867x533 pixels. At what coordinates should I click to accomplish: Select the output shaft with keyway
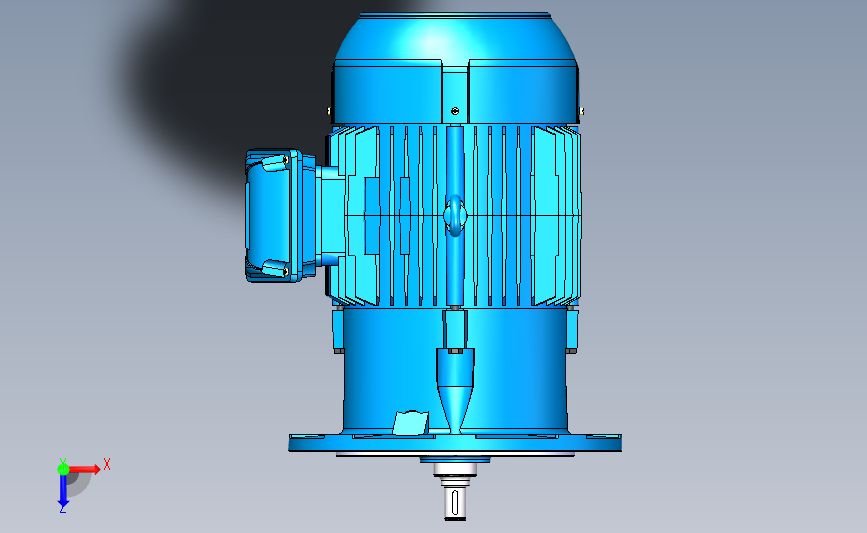(455, 503)
